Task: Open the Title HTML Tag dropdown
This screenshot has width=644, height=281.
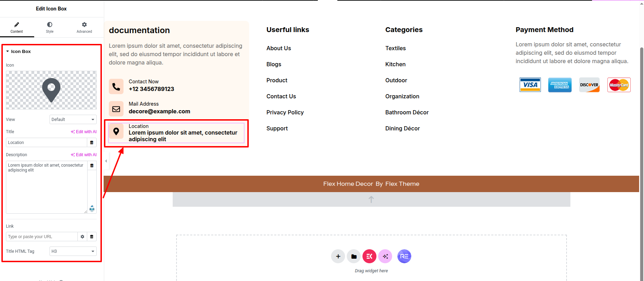Action: click(x=73, y=251)
